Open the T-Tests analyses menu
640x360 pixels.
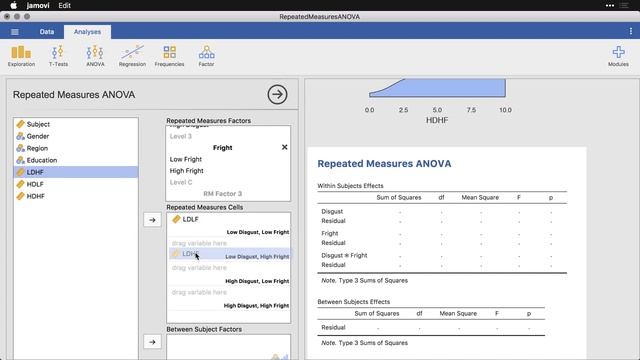(58, 56)
